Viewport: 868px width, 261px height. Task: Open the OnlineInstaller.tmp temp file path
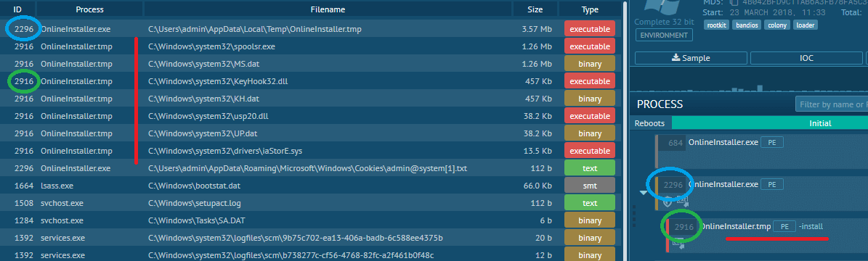point(255,29)
